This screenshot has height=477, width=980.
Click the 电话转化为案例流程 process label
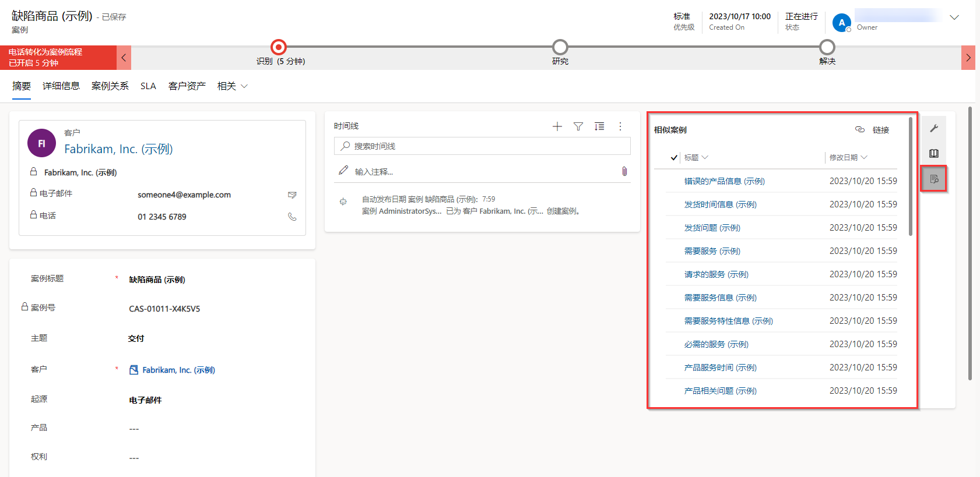click(45, 52)
